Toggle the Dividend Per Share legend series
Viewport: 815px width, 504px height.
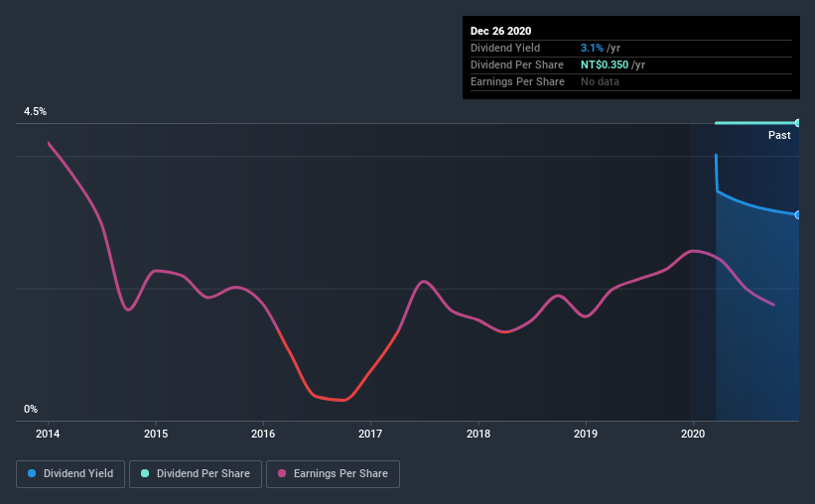click(197, 474)
